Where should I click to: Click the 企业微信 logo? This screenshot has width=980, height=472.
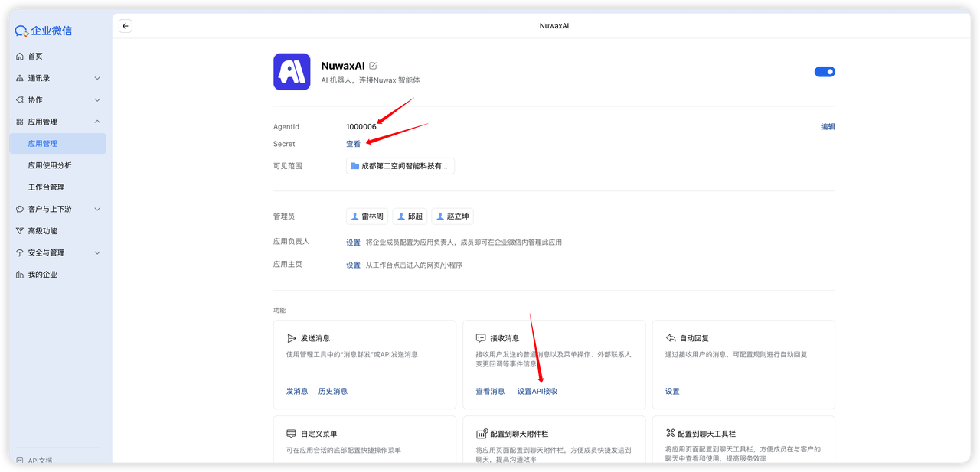[x=44, y=31]
